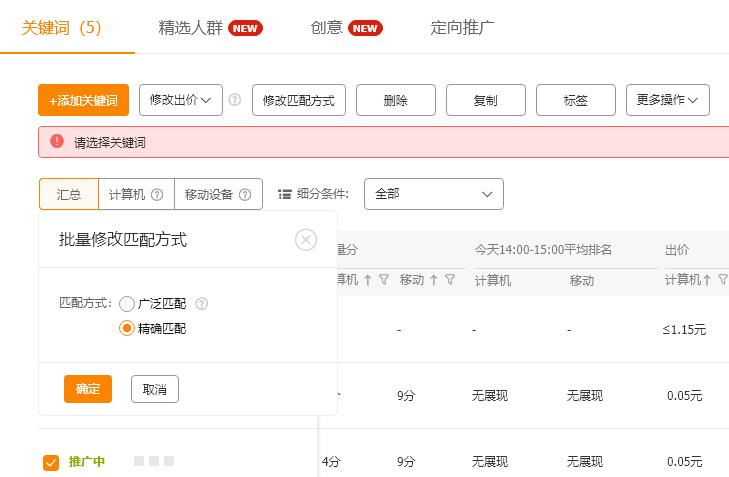729x477 pixels.
Task: Click 推广中 status text
Action: 86,462
